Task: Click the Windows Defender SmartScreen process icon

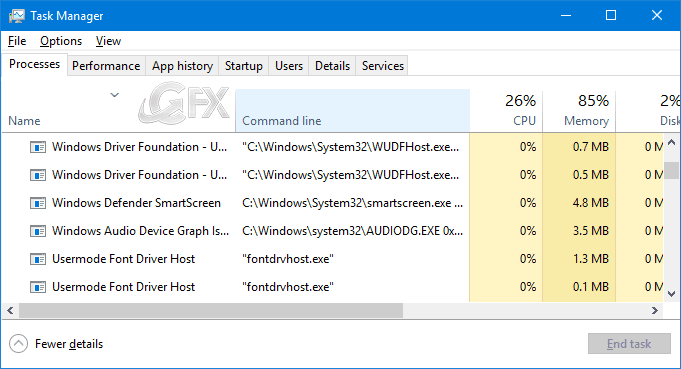Action: click(38, 203)
